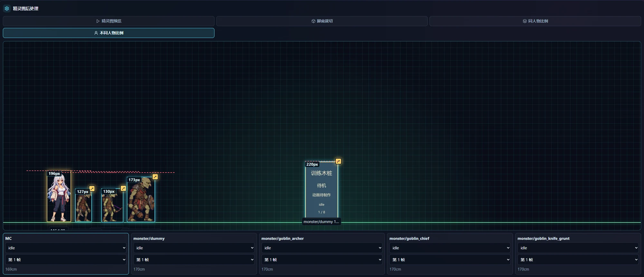Open the monster/goblin_archer animation dropdown
The height and width of the screenshot is (277, 644).
(x=322, y=248)
